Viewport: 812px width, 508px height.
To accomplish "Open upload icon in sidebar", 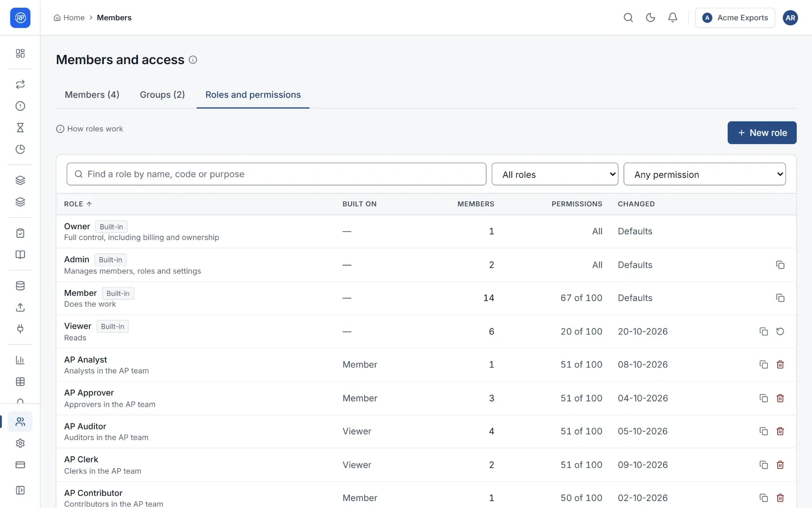I will pyautogui.click(x=20, y=308).
